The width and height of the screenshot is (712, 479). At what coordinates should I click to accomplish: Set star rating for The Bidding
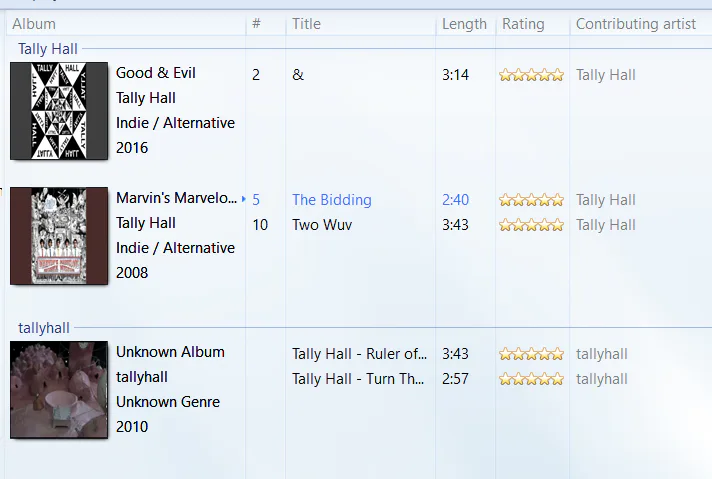pos(531,200)
